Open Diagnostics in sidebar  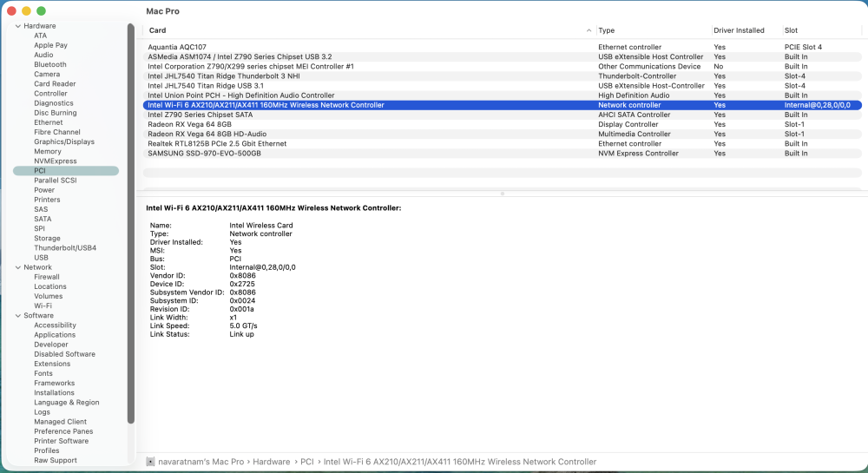(53, 103)
